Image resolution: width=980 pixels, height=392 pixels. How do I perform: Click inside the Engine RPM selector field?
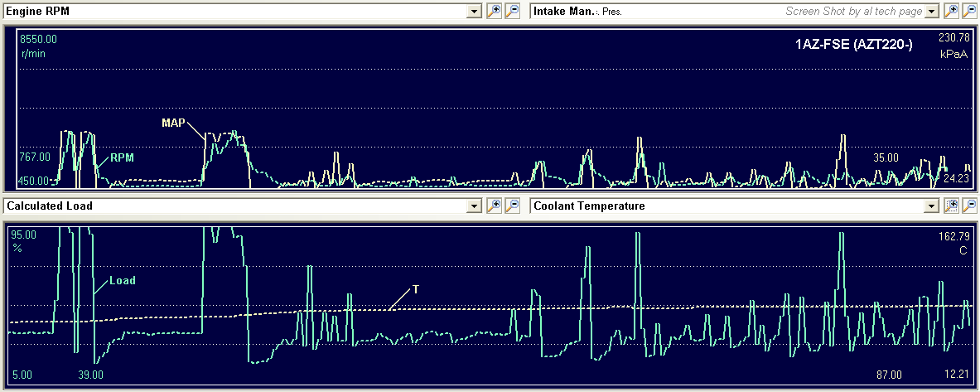pyautogui.click(x=232, y=12)
